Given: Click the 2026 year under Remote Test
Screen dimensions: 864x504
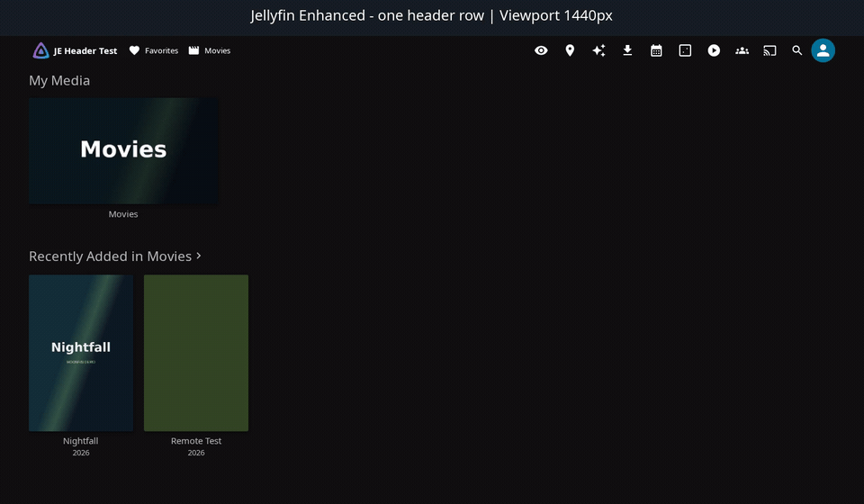Looking at the screenshot, I should point(196,453).
